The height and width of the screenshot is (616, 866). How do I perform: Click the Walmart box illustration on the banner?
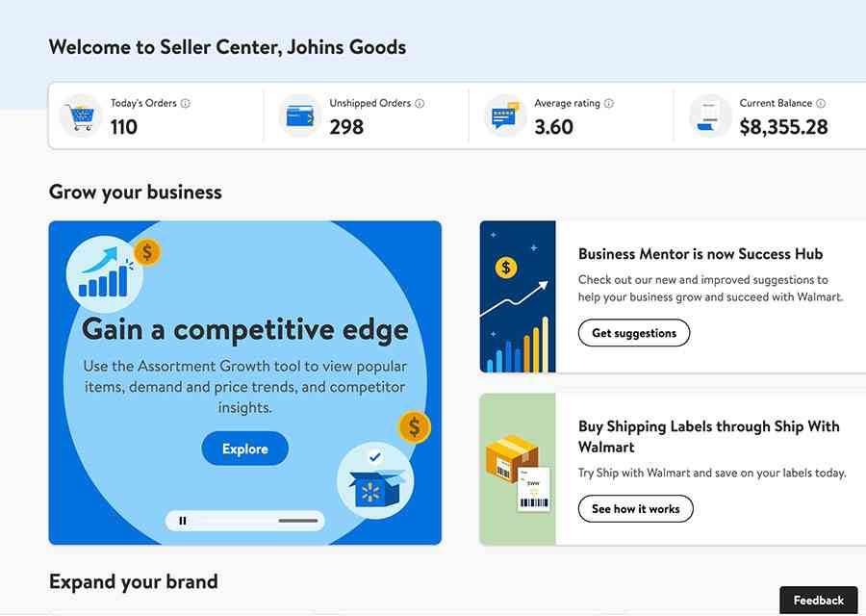coord(375,477)
